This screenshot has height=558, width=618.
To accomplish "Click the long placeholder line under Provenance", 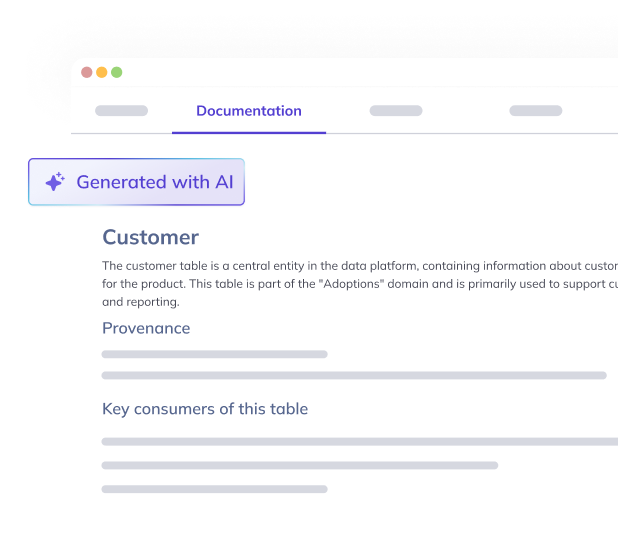I will pos(354,375).
